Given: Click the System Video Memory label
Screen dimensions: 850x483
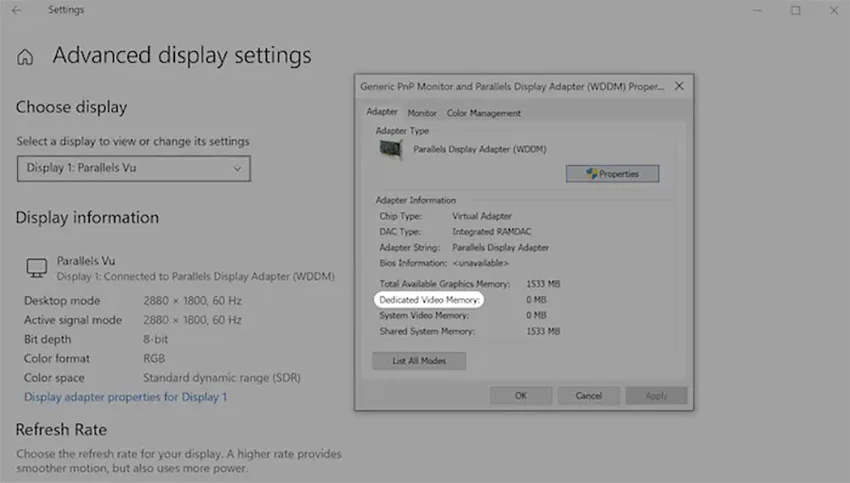Looking at the screenshot, I should click(424, 315).
